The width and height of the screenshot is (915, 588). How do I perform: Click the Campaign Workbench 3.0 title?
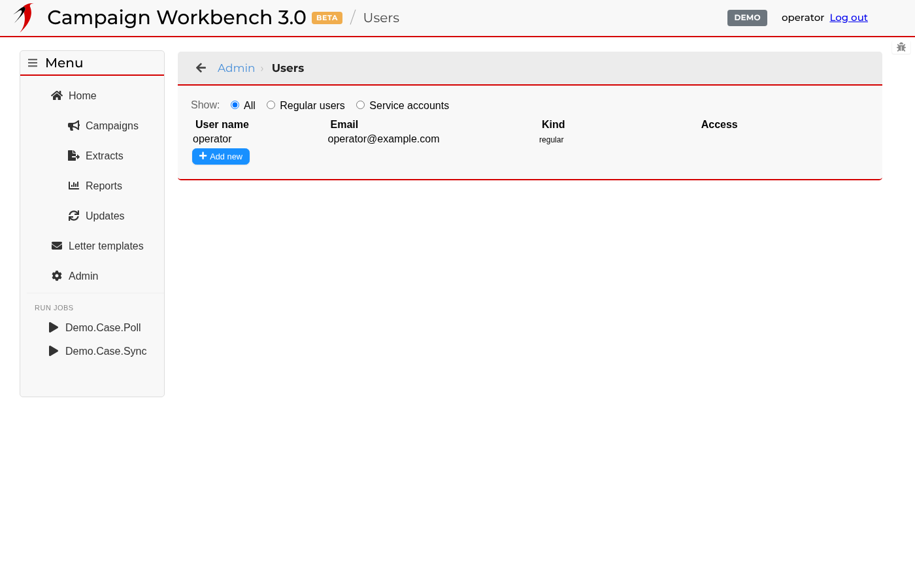point(176,18)
